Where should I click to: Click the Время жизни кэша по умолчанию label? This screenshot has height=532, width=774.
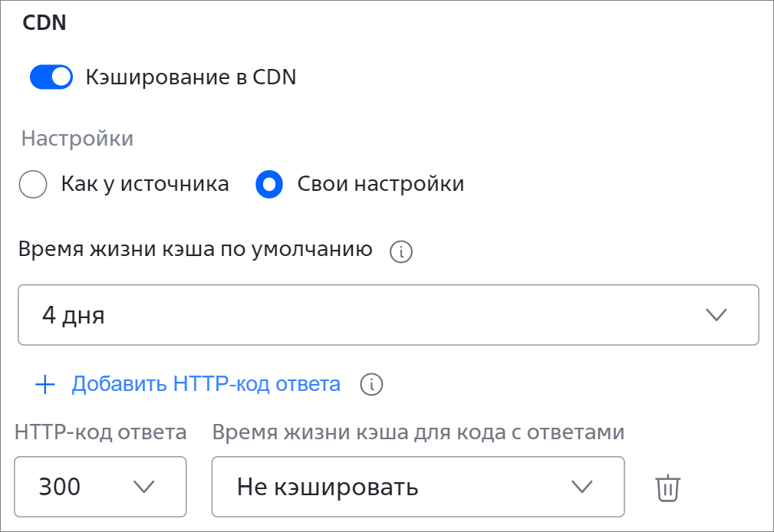pos(196,249)
